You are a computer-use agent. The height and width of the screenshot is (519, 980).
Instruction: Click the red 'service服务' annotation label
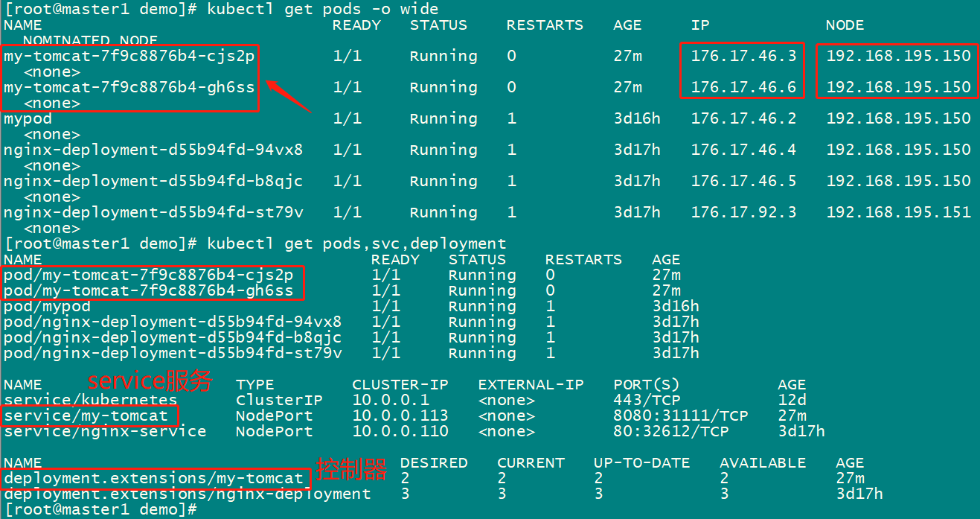pyautogui.click(x=150, y=382)
